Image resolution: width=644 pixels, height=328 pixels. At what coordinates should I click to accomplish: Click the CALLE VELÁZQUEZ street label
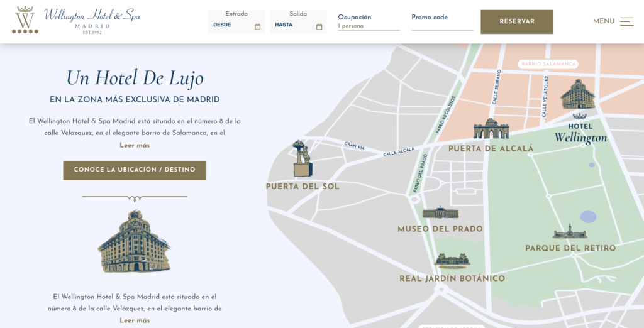pos(545,97)
